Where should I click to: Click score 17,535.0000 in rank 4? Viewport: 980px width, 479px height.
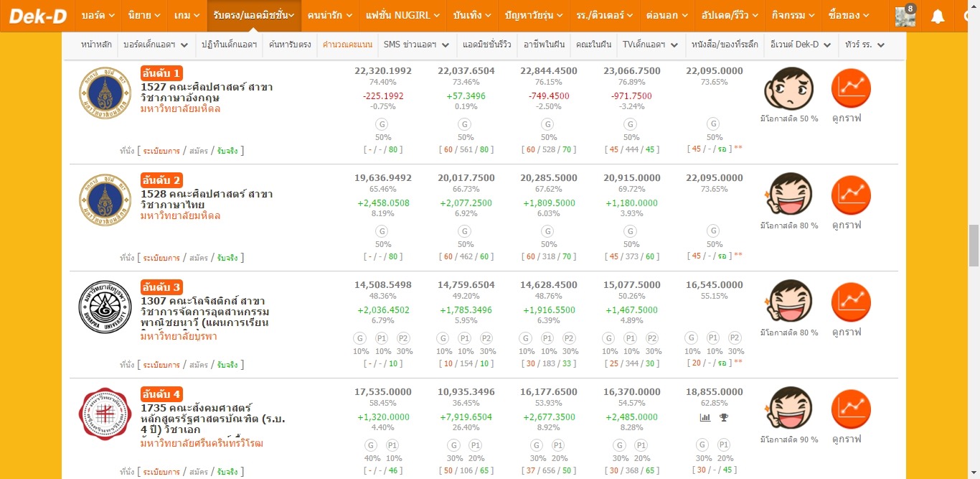click(383, 391)
